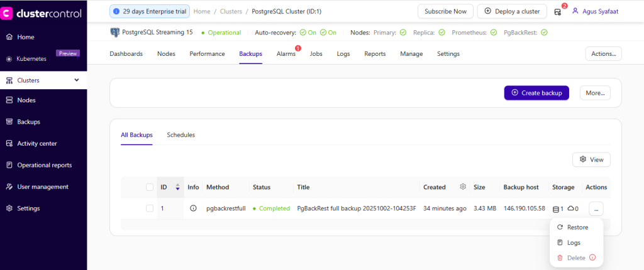
Task: Choose Restore from the context menu
Action: coord(577,227)
